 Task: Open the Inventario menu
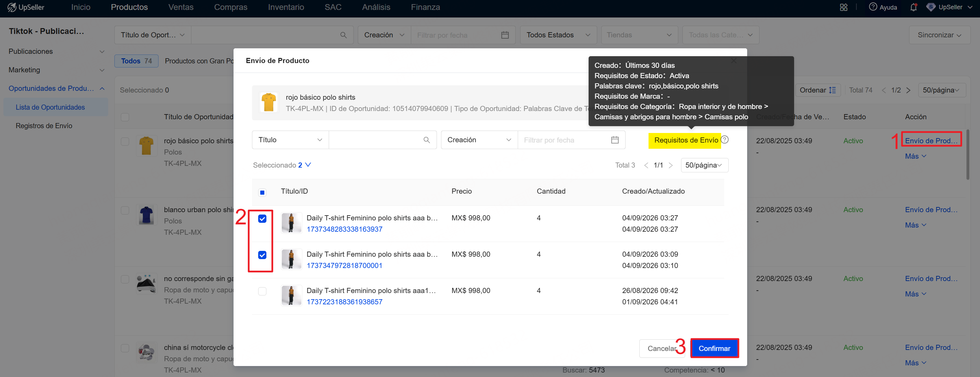286,7
